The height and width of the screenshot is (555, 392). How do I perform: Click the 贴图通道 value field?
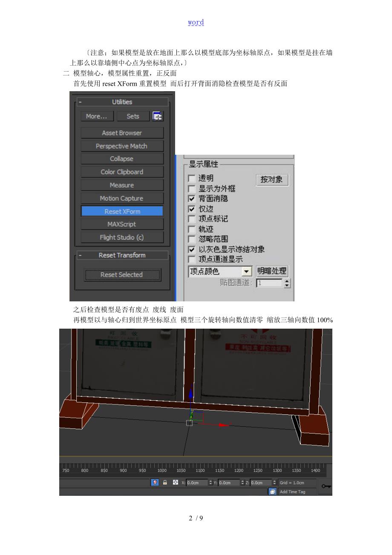coord(270,283)
